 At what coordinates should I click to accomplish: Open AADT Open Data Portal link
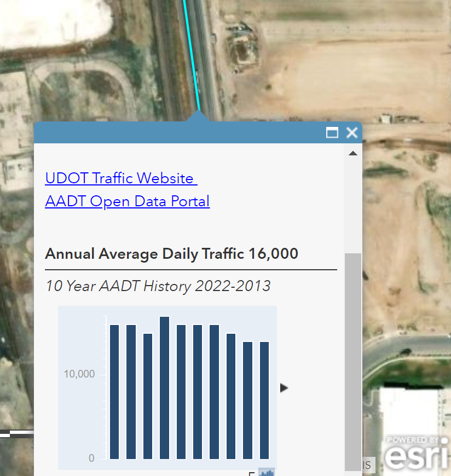coord(128,201)
